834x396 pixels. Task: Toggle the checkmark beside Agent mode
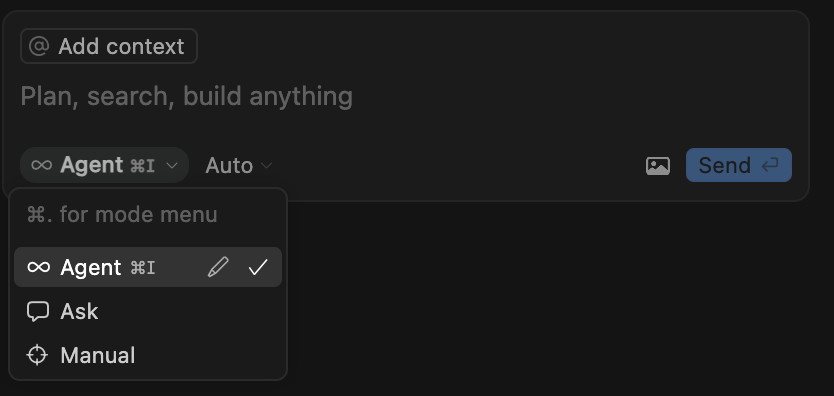click(x=258, y=267)
